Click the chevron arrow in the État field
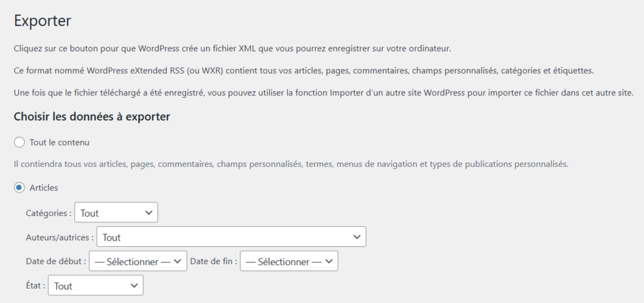 (x=134, y=286)
